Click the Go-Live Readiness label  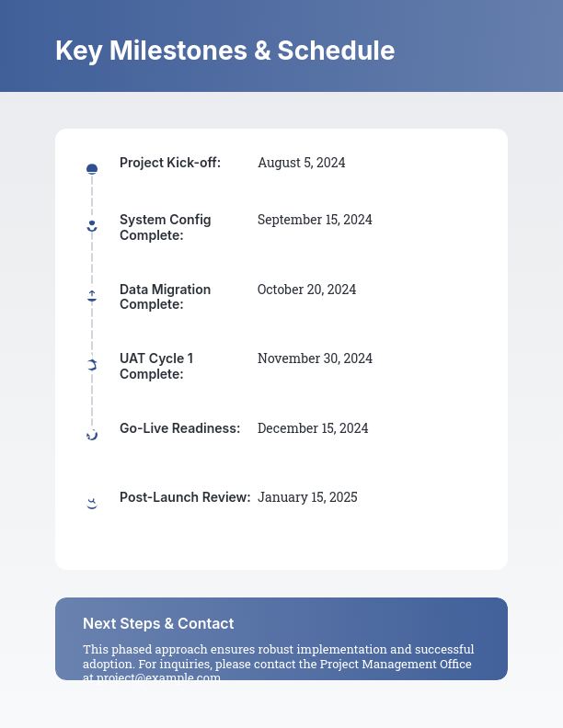(180, 428)
